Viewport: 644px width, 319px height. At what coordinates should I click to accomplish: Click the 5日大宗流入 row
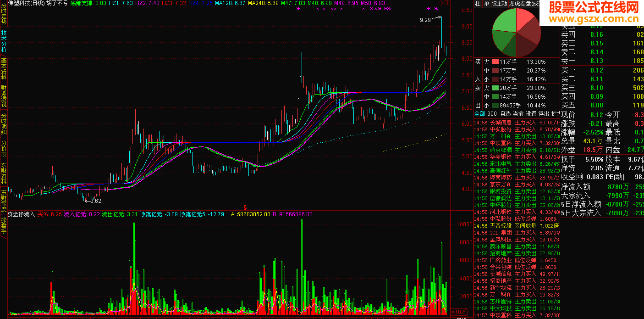coord(602,213)
